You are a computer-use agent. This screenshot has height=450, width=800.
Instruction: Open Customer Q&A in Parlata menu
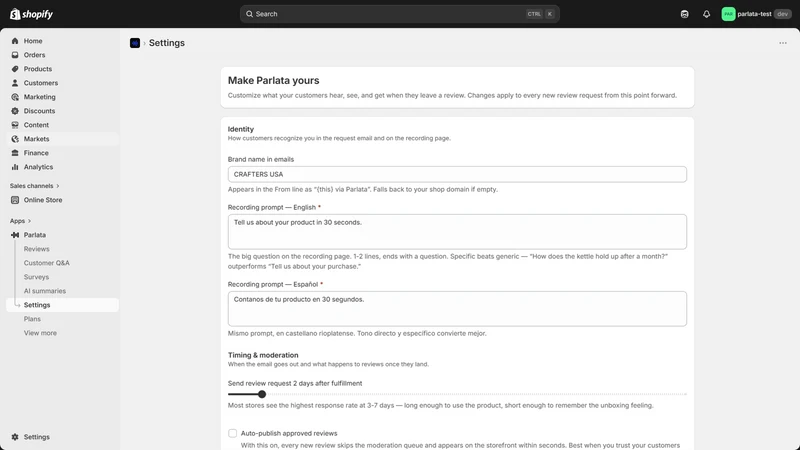point(46,263)
